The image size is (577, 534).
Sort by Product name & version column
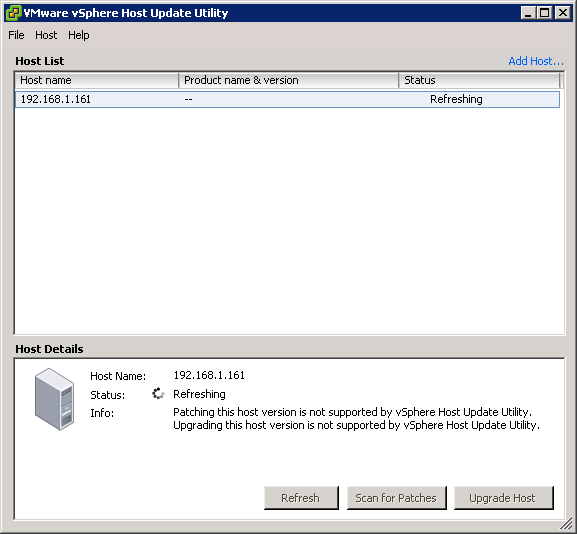pos(288,80)
